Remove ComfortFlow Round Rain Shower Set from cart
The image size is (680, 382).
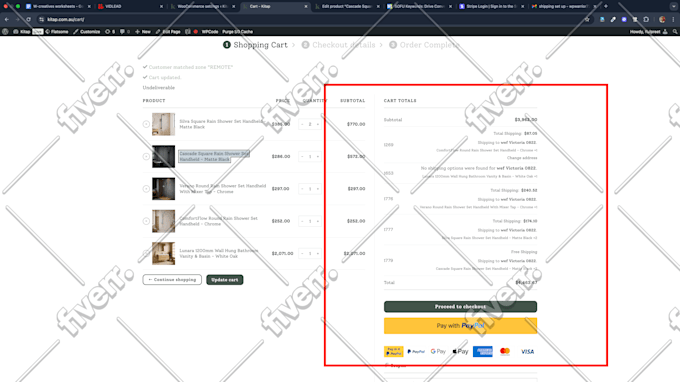[146, 221]
